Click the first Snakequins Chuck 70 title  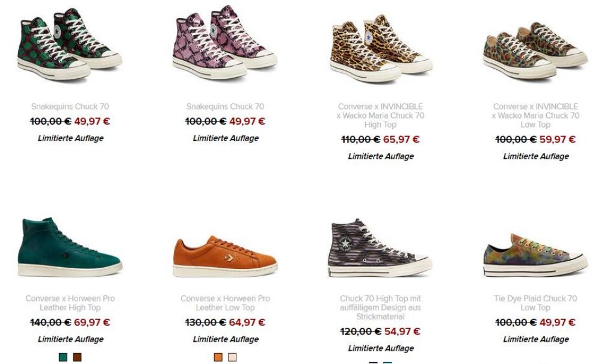(70, 106)
